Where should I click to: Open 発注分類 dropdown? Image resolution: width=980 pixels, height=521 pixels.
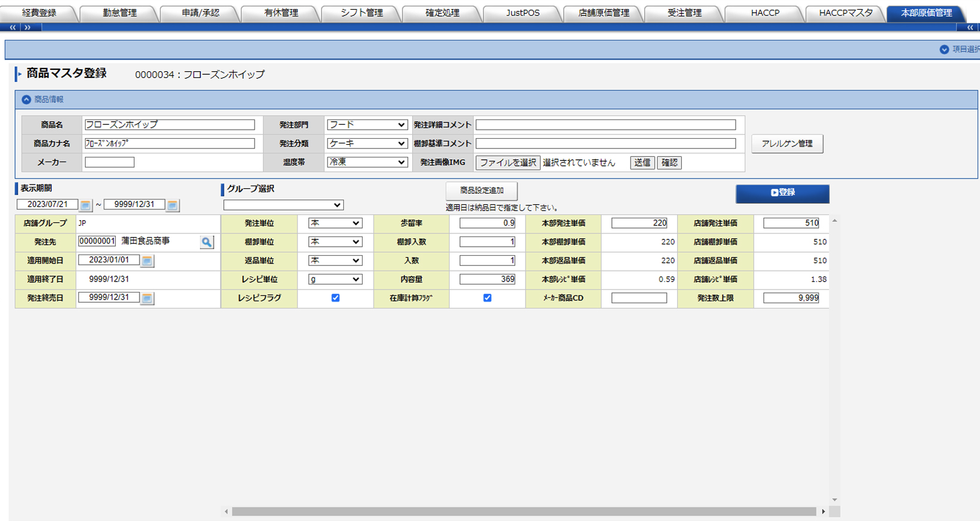coord(367,144)
